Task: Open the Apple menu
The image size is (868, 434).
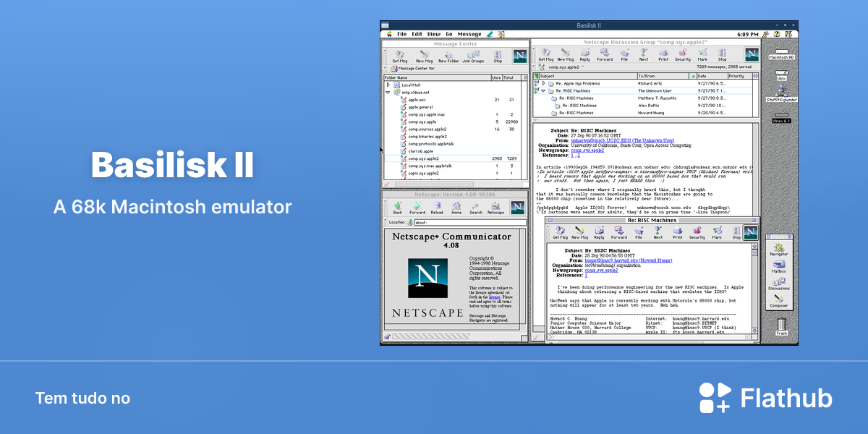Action: [388, 34]
